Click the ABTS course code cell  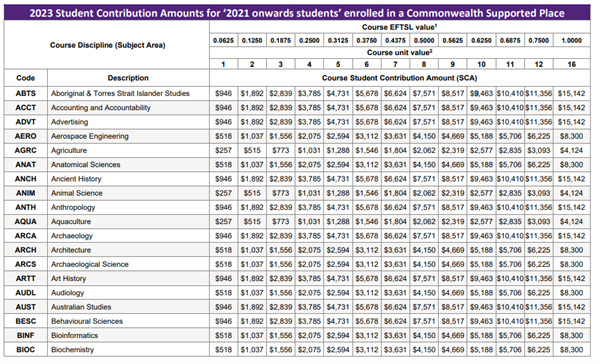pyautogui.click(x=26, y=93)
